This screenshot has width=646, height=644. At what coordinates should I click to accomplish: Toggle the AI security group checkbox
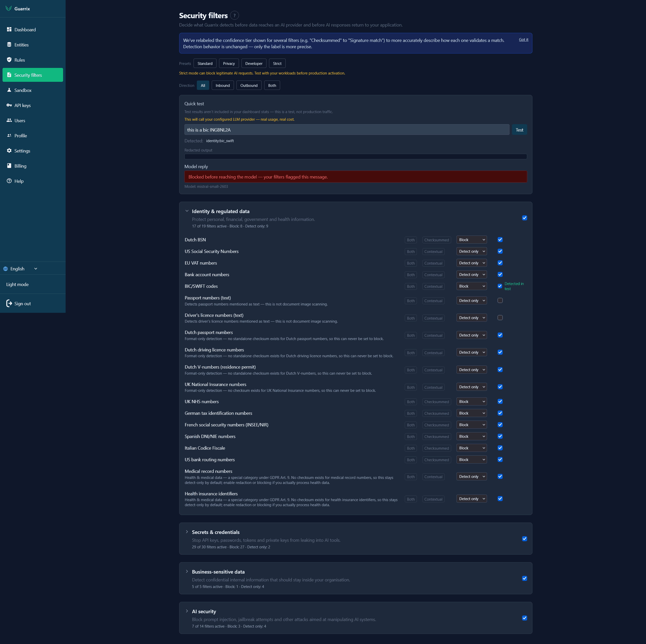click(524, 618)
